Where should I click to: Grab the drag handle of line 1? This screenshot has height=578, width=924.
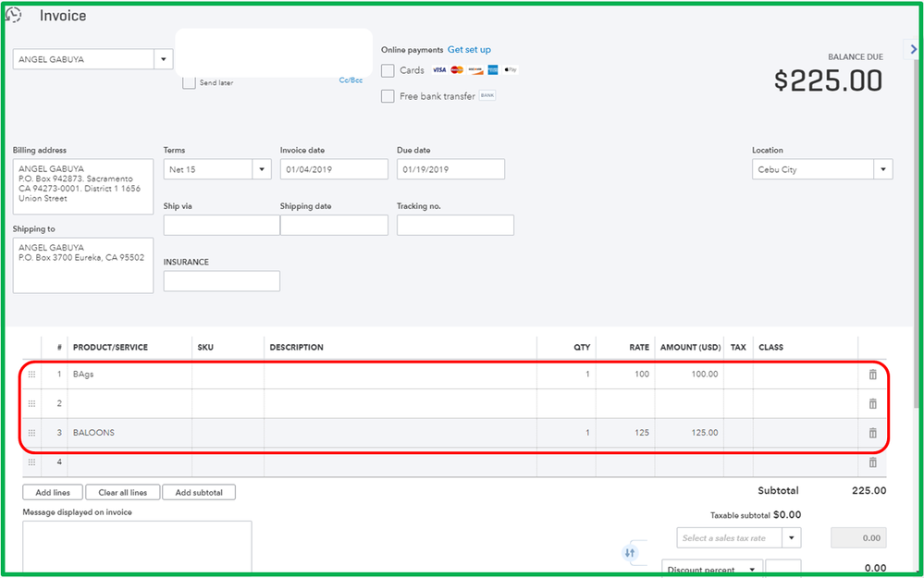click(31, 375)
